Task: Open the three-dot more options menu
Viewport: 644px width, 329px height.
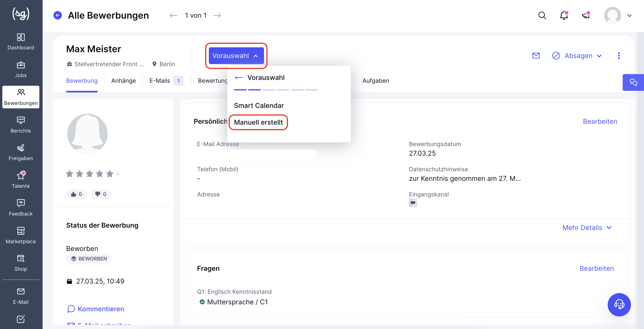Action: [618, 55]
